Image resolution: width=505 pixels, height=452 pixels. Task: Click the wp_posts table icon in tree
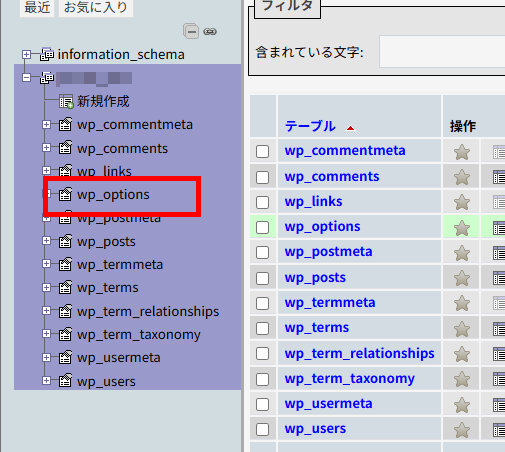tap(65, 241)
